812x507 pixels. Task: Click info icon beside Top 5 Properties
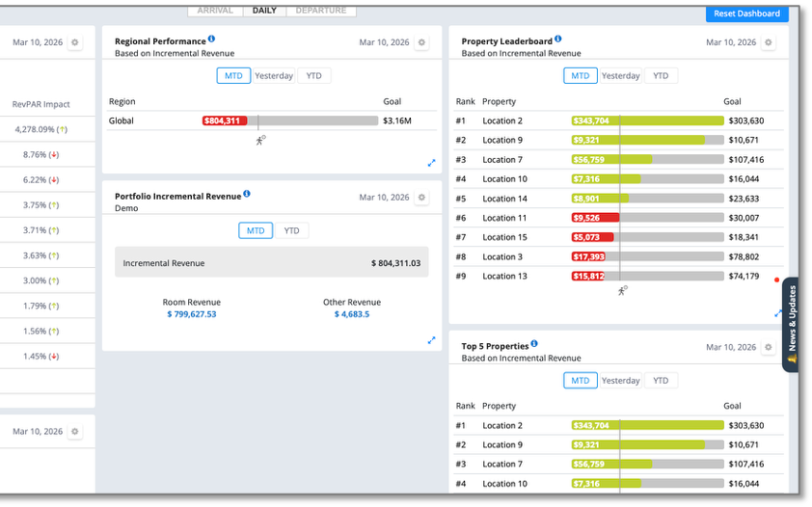(534, 343)
